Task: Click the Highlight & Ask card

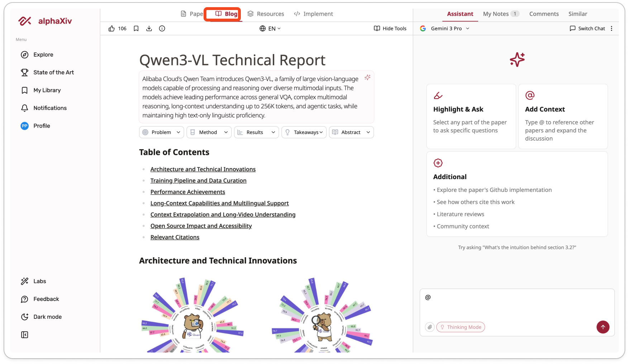Action: (x=471, y=116)
